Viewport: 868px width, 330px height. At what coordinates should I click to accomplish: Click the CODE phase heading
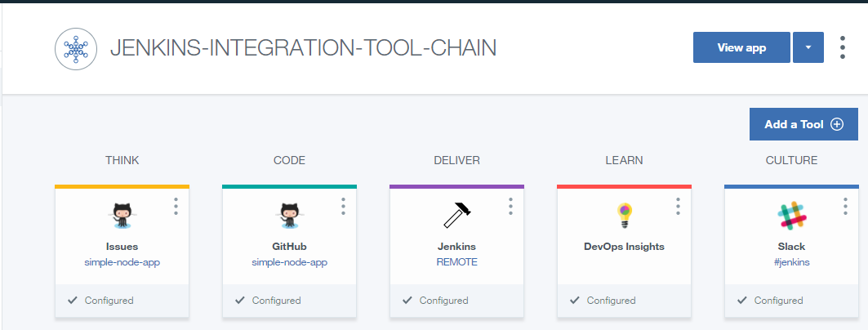pyautogui.click(x=290, y=161)
